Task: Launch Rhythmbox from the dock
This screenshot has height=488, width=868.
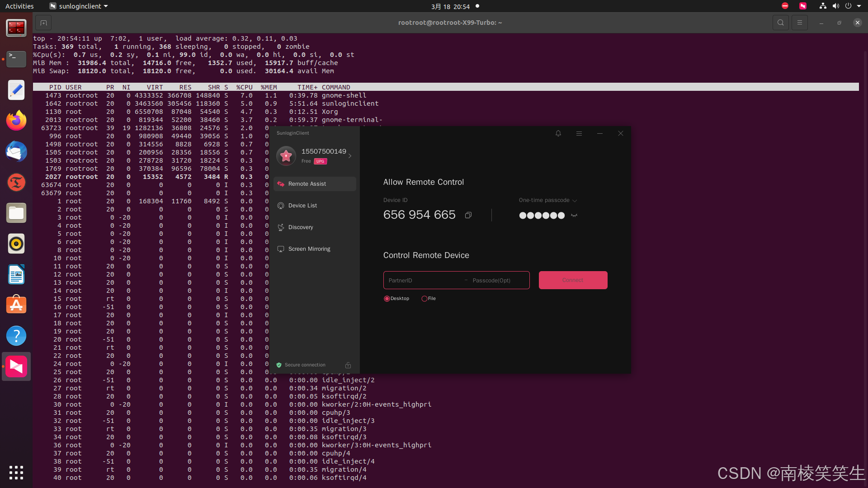Action: coord(16,244)
